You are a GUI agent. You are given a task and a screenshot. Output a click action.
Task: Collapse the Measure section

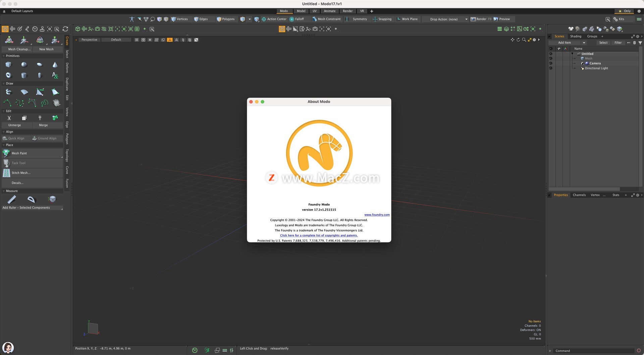(x=4, y=191)
